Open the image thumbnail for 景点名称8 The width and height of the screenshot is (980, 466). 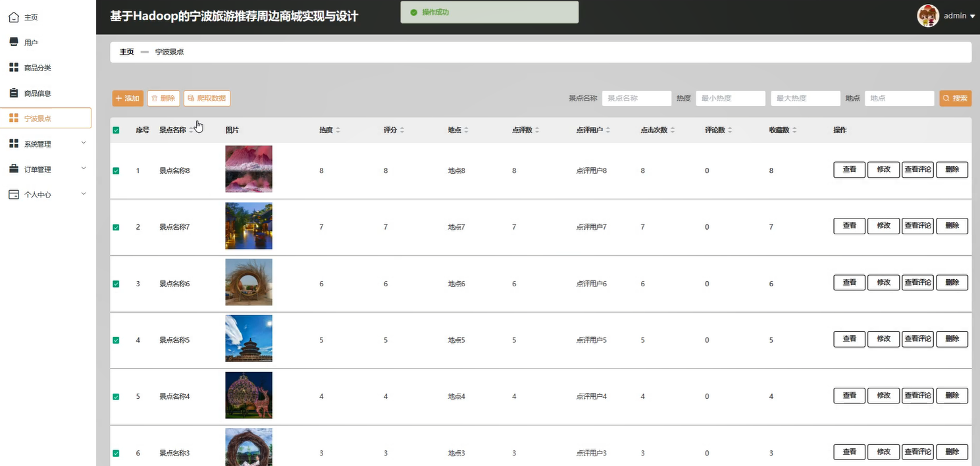(x=249, y=169)
